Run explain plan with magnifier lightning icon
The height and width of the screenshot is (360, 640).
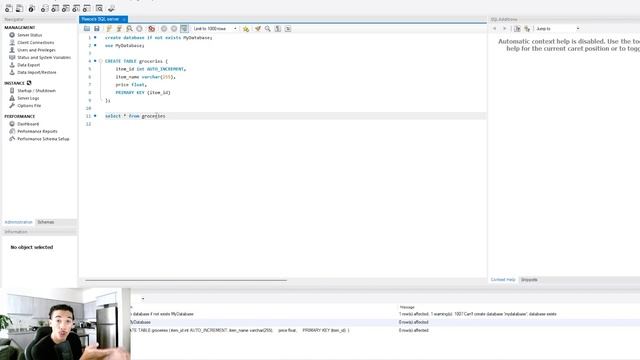[129, 29]
